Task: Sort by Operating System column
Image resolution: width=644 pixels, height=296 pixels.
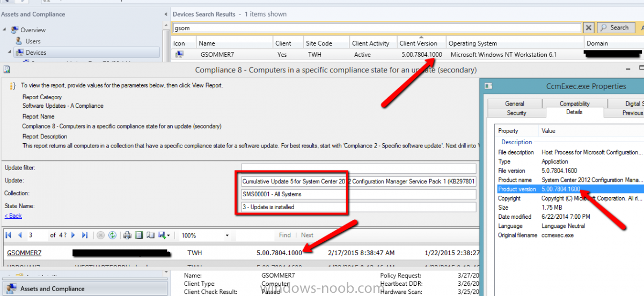Action: pos(515,43)
